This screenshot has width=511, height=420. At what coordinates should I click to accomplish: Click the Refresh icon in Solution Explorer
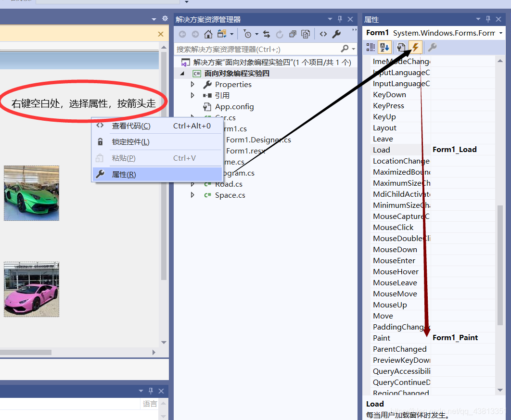280,34
